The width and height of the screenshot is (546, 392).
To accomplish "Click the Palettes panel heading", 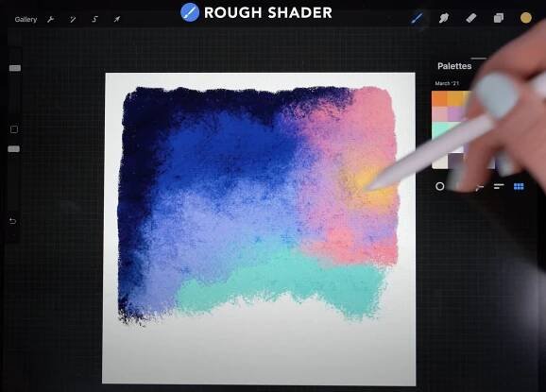I will click(454, 66).
